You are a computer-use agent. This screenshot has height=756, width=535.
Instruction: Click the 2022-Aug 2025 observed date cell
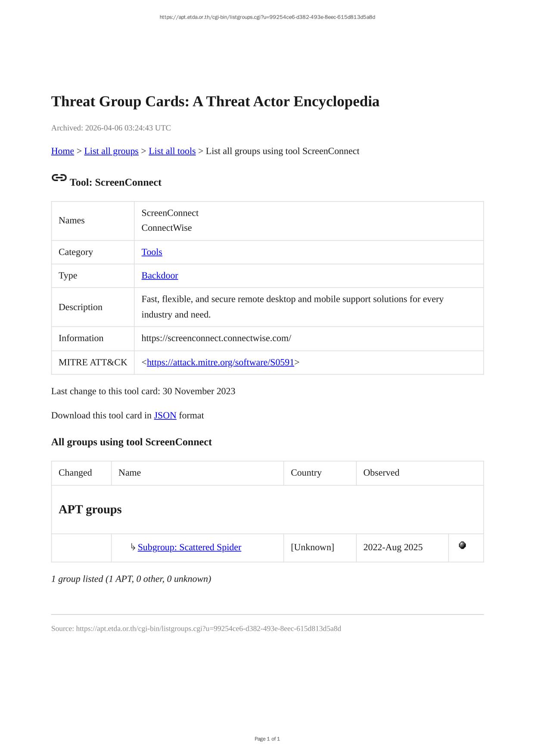[x=392, y=547]
